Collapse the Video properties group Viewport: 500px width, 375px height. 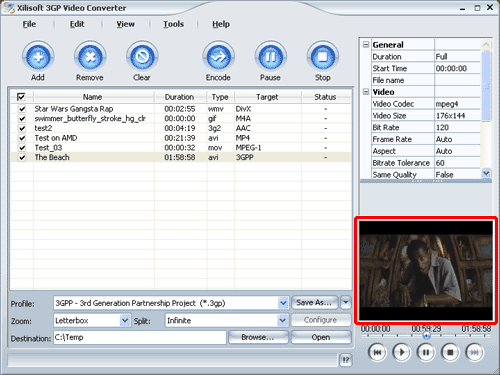point(366,92)
